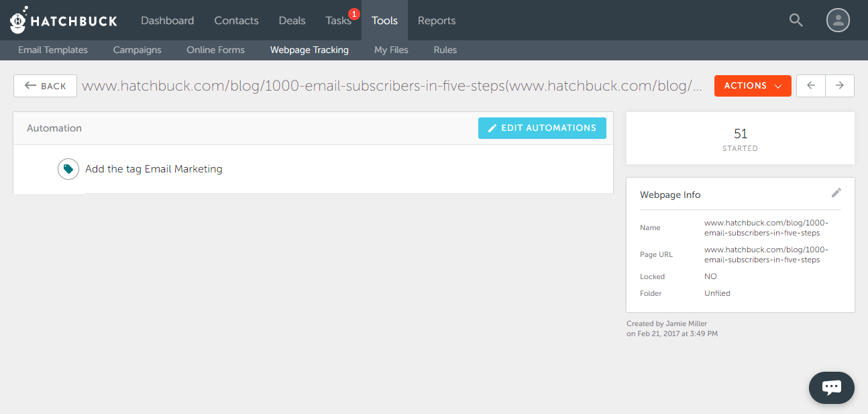Screen dimensions: 868x414
Task: Switch to Online Forms tab
Action: pos(215,50)
